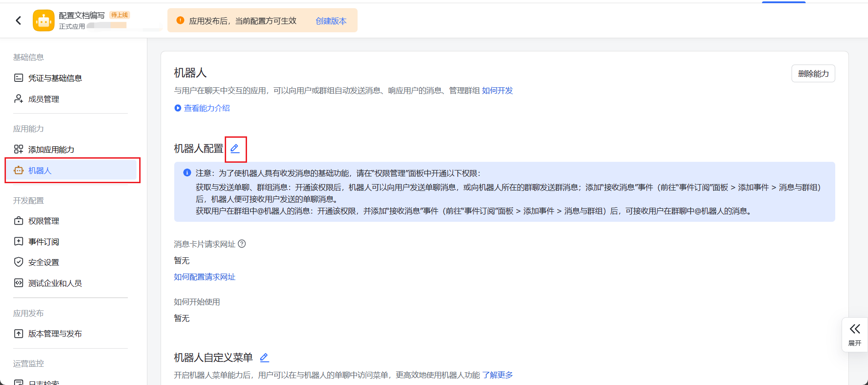Click the orange warning icon in banner
The image size is (868, 385).
[180, 20]
